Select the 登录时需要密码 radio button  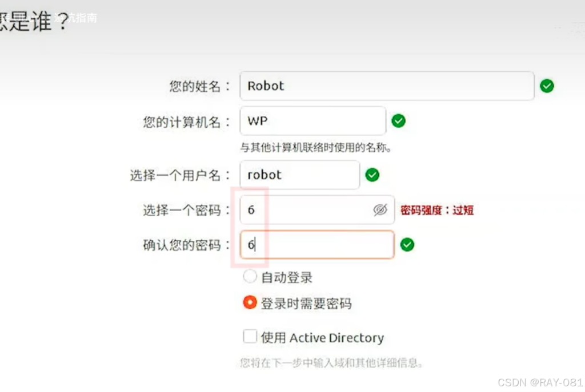point(250,302)
